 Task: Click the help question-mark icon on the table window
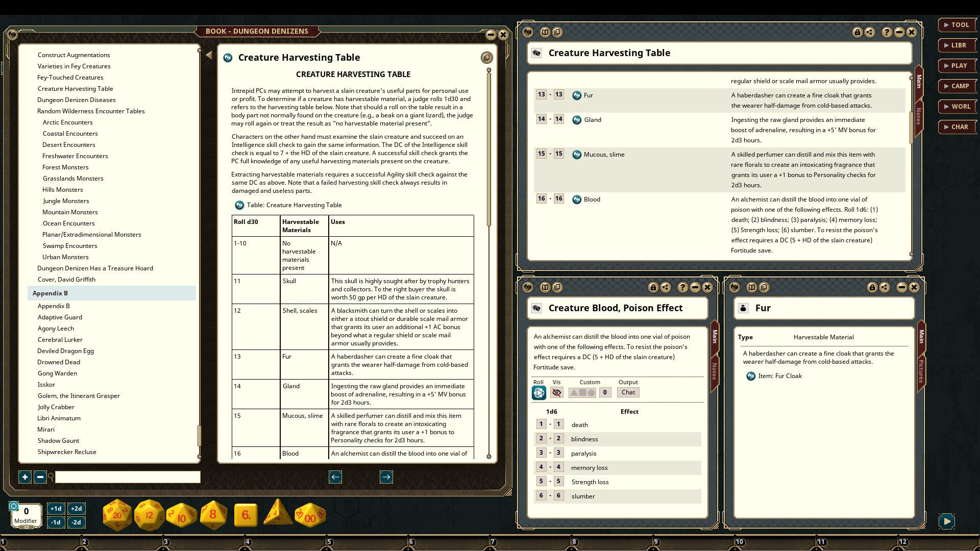(x=887, y=32)
